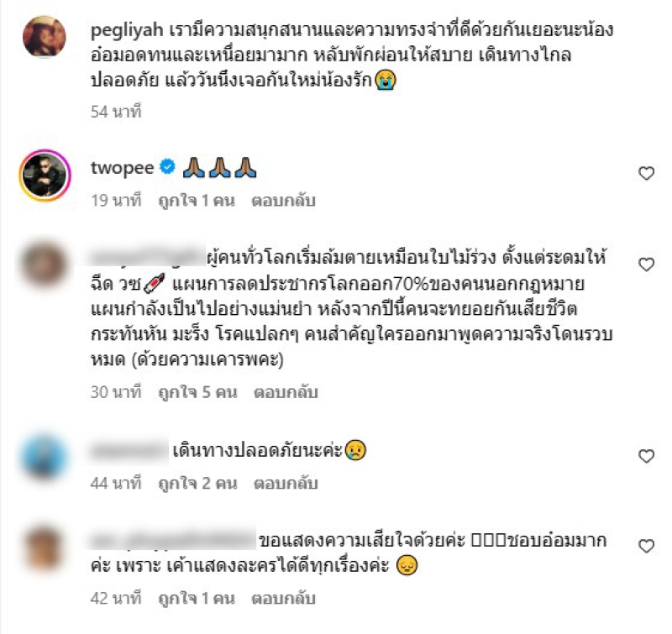
Task: View likes ถูกใจ 2 คน
Action: click(197, 483)
